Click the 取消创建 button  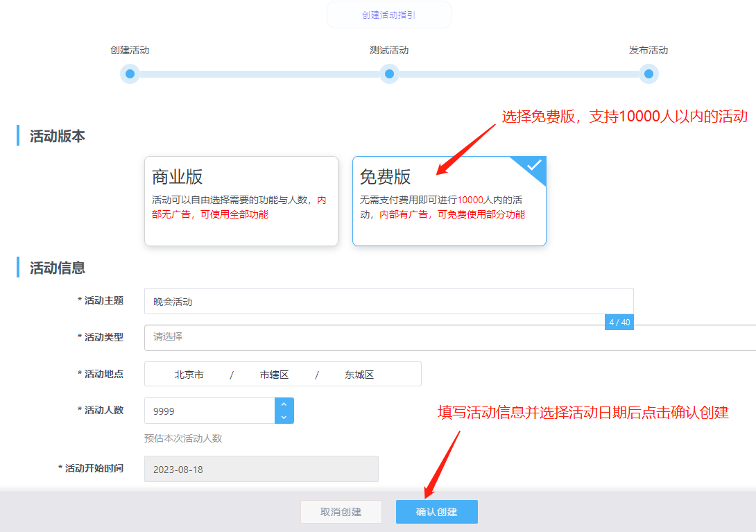[341, 512]
